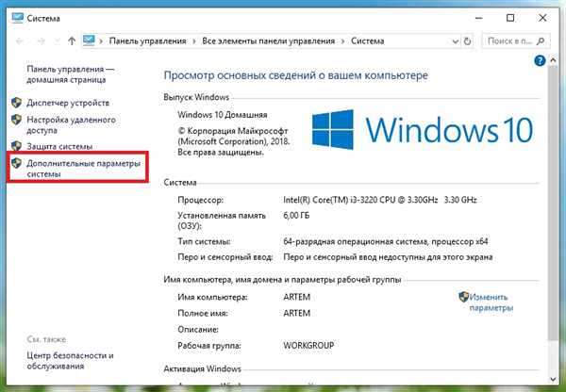Click 'Панель управления' breadcrumb

click(148, 41)
